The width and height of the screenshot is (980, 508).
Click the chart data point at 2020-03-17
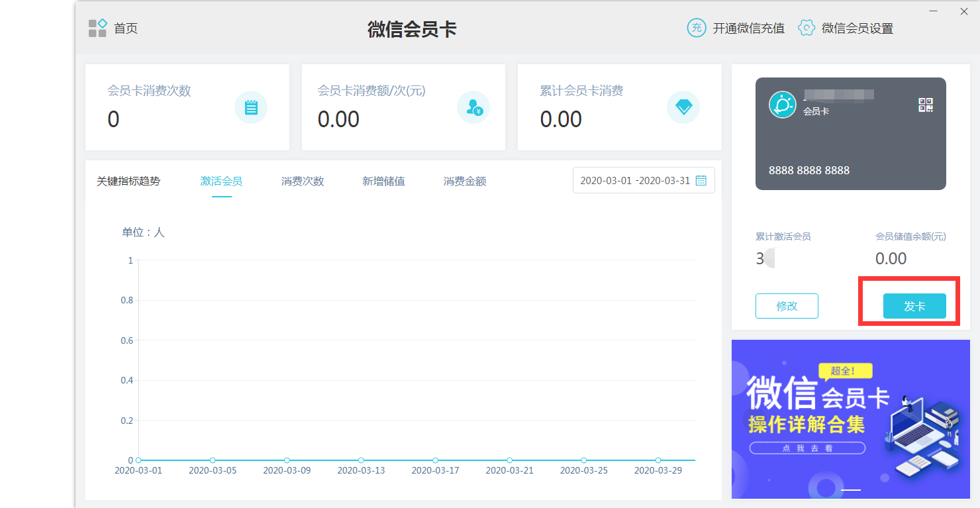point(435,460)
